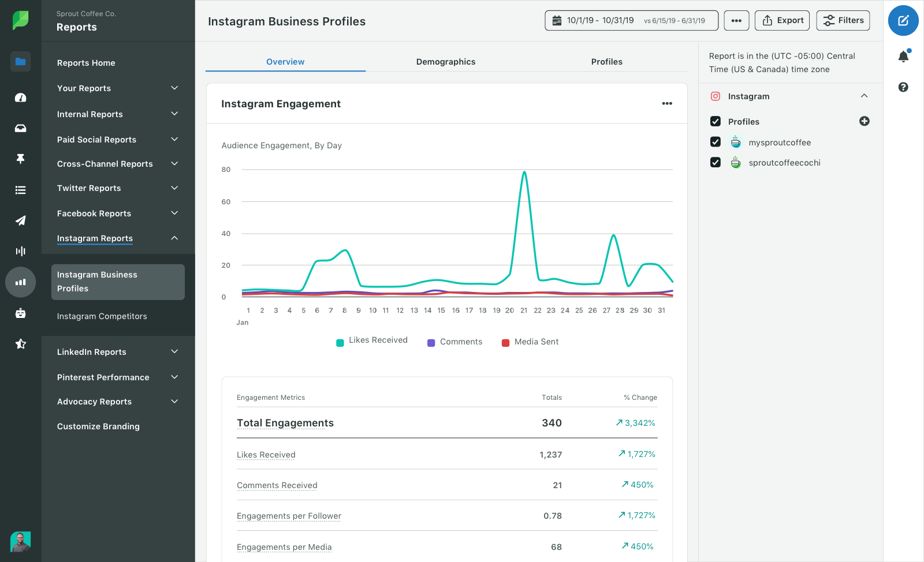Click the sproutcoffeecochi profile avatar
The width and height of the screenshot is (924, 562).
tap(736, 162)
